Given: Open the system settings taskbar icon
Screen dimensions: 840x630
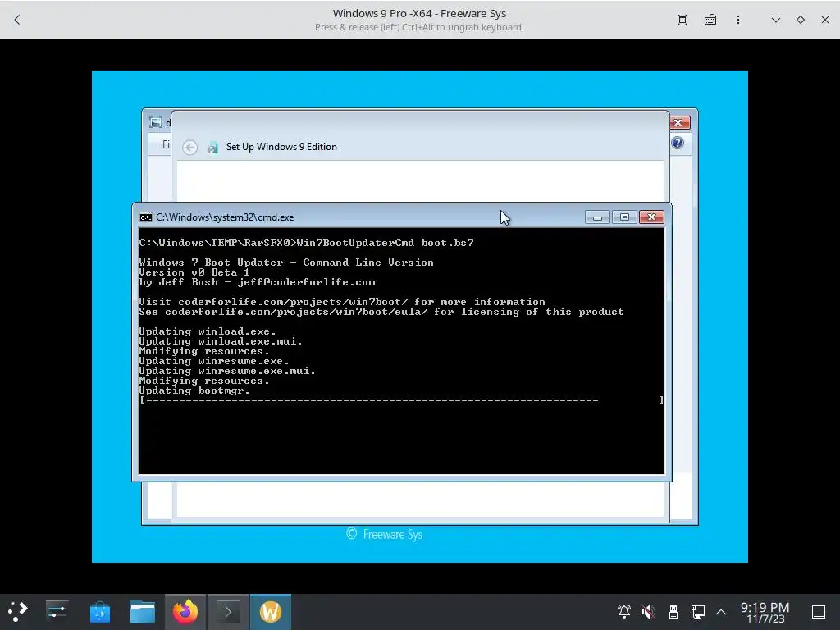Looking at the screenshot, I should [x=57, y=612].
